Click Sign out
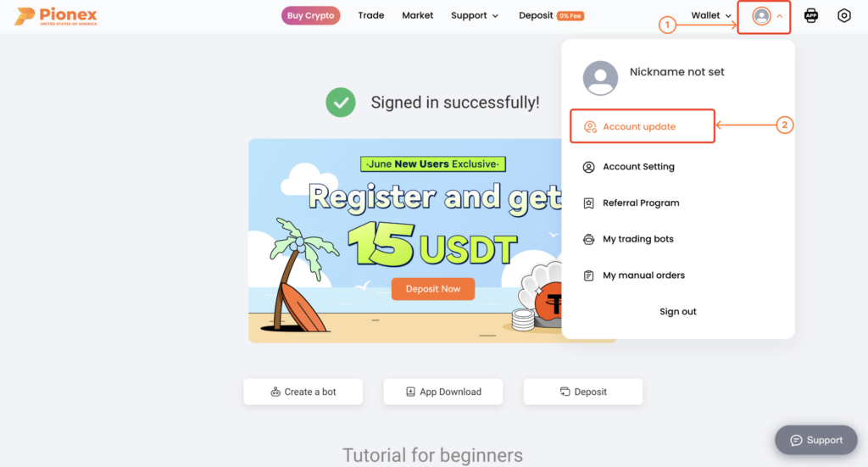868x467 pixels. (x=677, y=312)
